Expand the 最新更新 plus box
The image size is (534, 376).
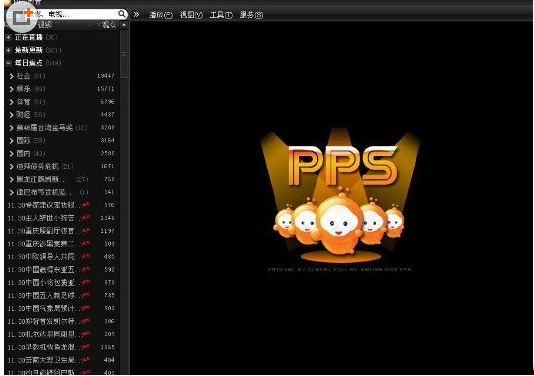tap(9, 50)
